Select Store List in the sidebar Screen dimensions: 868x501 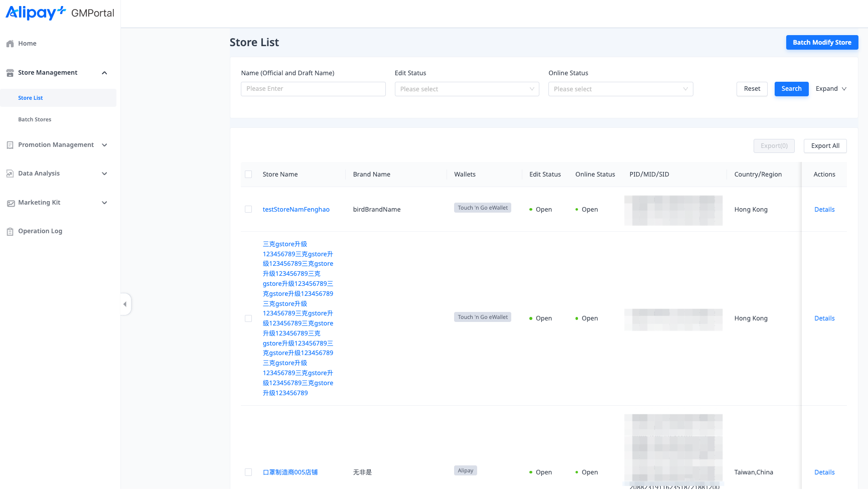31,98
